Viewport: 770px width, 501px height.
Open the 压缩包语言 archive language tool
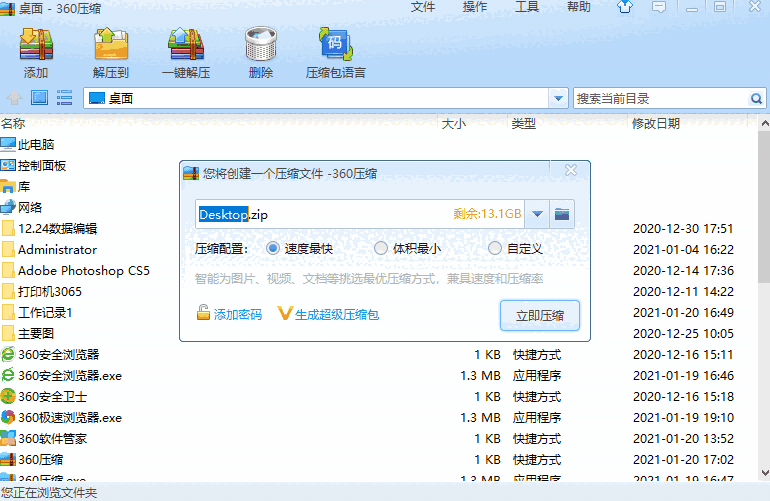click(x=336, y=44)
